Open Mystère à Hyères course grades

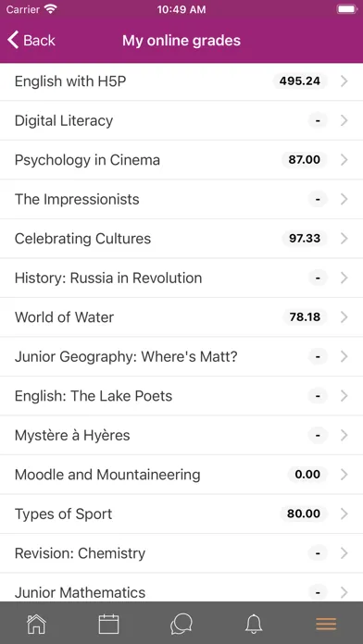[181, 435]
